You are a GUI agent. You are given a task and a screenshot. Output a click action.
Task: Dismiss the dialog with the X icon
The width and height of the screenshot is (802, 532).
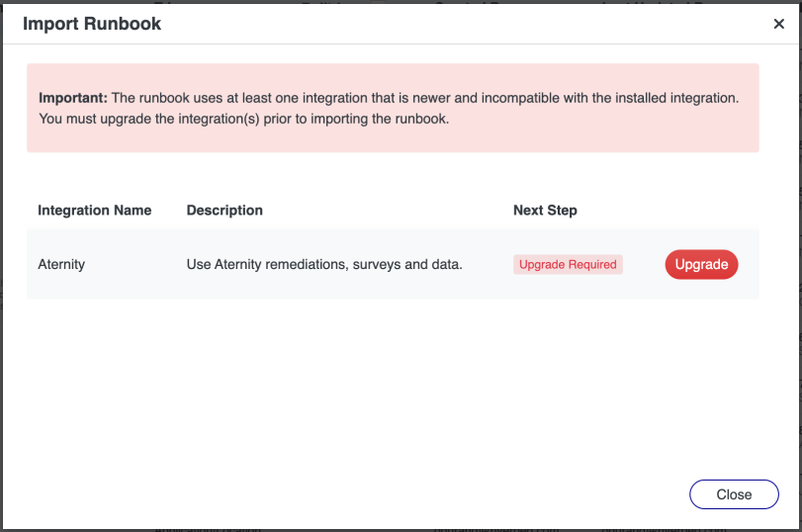pyautogui.click(x=778, y=24)
